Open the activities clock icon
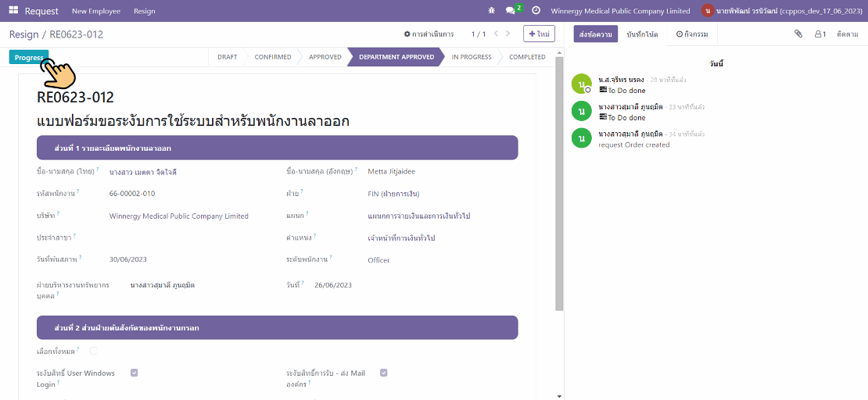Image resolution: width=868 pixels, height=400 pixels. point(536,11)
